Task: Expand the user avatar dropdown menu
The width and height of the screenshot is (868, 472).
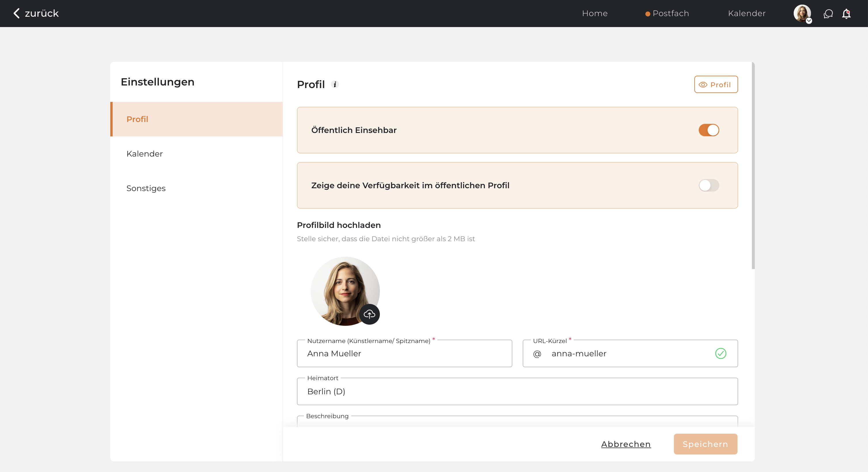Action: pos(802,14)
